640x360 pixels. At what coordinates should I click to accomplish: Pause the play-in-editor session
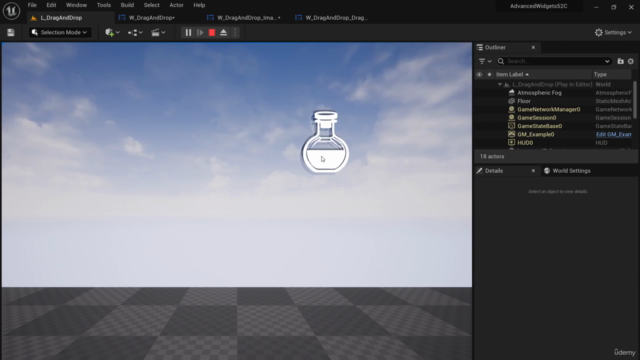coord(188,32)
